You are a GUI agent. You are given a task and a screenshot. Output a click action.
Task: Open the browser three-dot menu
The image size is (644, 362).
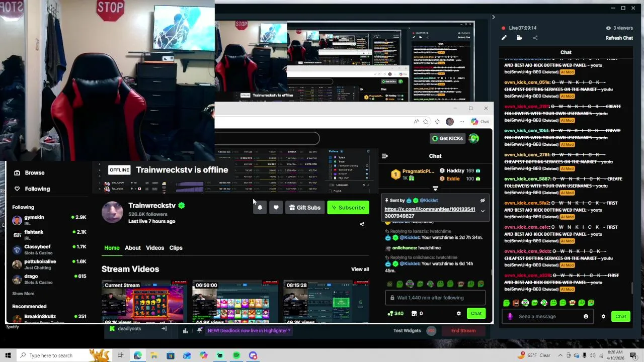tap(462, 121)
